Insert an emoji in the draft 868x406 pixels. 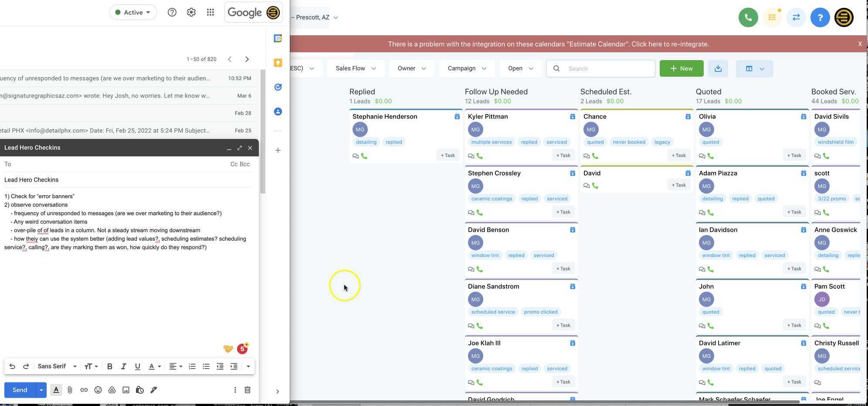[98, 390]
